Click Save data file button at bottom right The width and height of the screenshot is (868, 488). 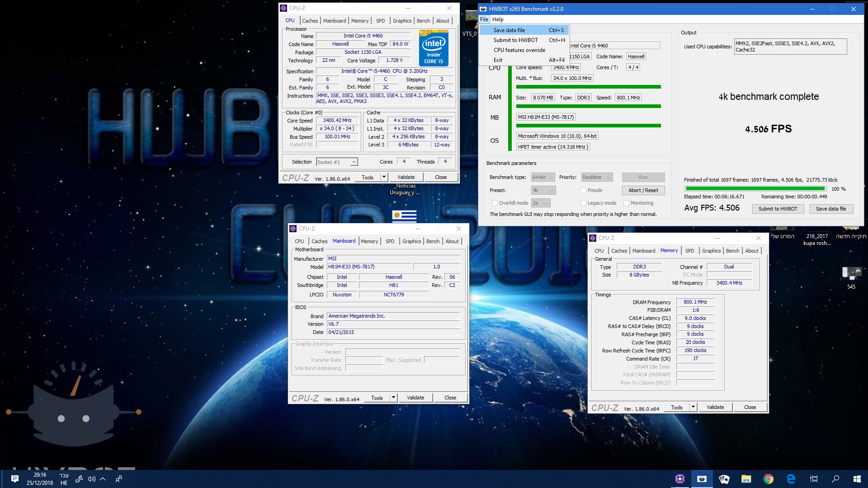[x=830, y=209]
